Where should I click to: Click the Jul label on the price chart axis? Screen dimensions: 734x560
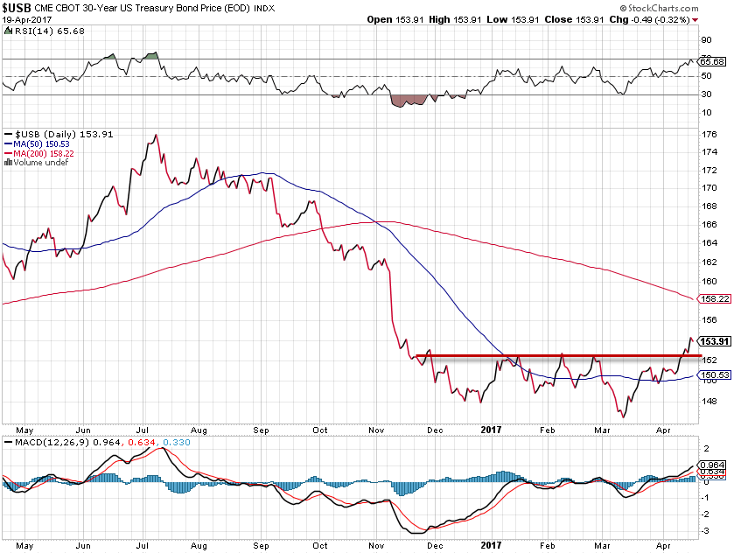point(143,430)
